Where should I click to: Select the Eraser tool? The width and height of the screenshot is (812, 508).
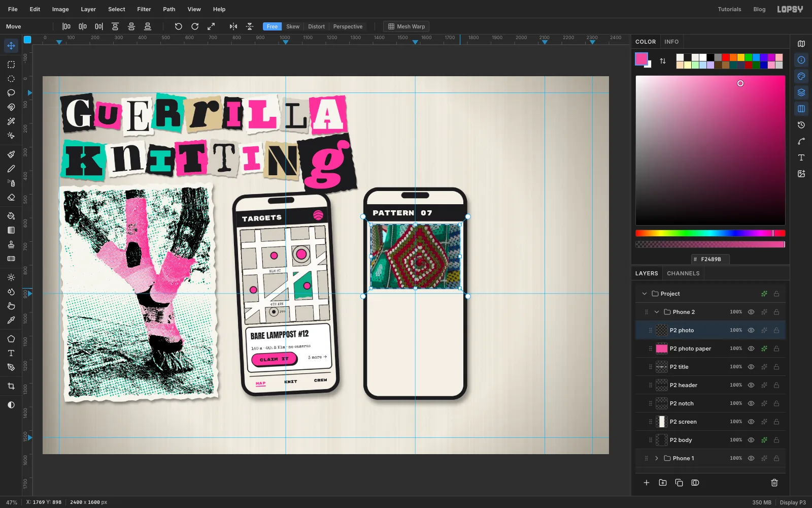(11, 198)
